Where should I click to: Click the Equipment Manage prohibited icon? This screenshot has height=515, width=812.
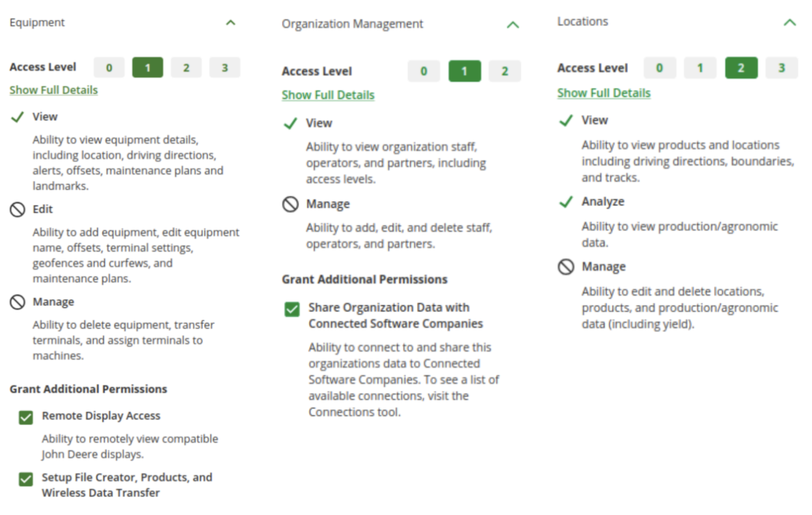[18, 302]
